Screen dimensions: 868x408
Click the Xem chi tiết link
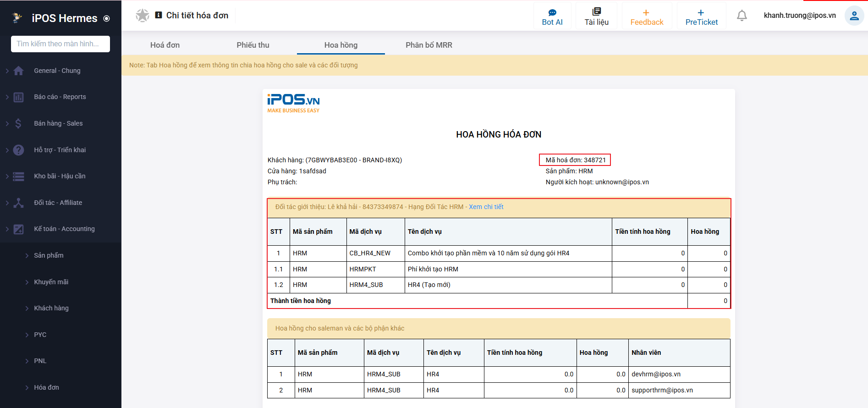pos(486,207)
